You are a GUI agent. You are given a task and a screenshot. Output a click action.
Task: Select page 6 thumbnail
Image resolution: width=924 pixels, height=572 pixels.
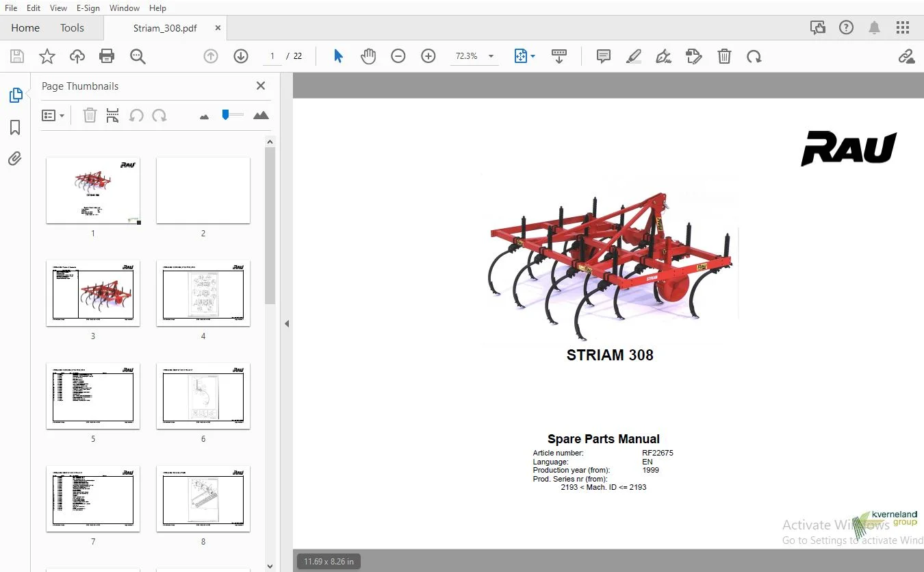point(203,396)
